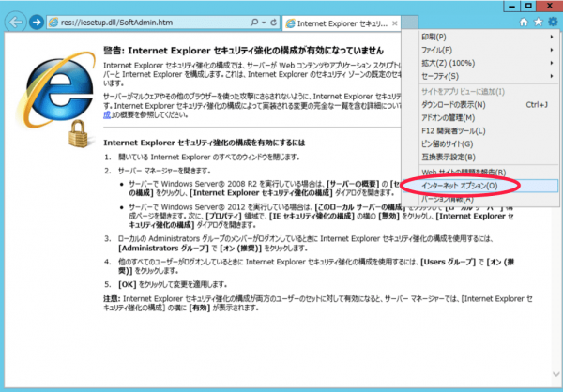
Task: Open a new tab button
Action: (409, 23)
